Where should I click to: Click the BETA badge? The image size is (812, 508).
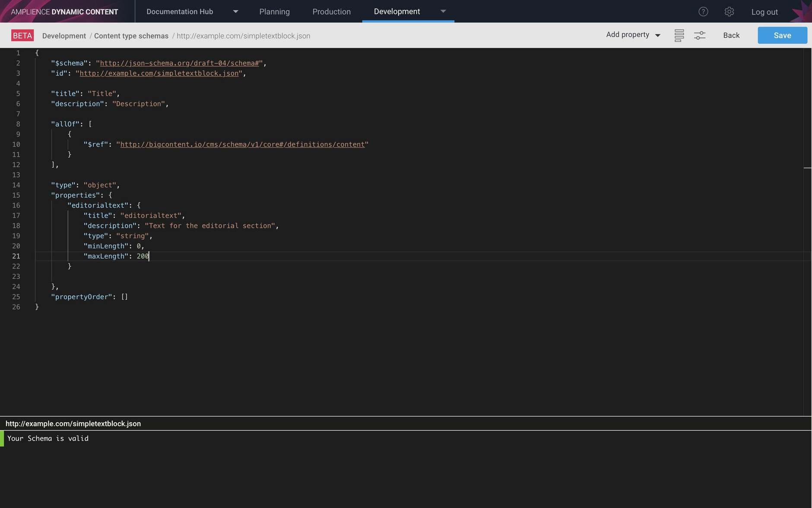point(22,35)
